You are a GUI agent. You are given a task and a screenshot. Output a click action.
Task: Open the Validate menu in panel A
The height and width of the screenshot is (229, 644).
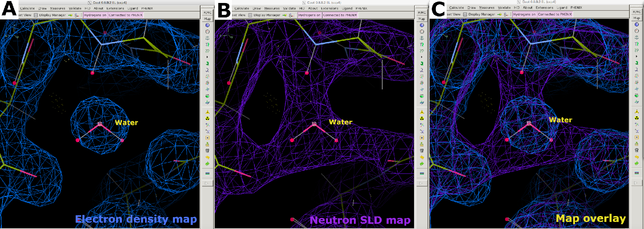tap(75, 8)
